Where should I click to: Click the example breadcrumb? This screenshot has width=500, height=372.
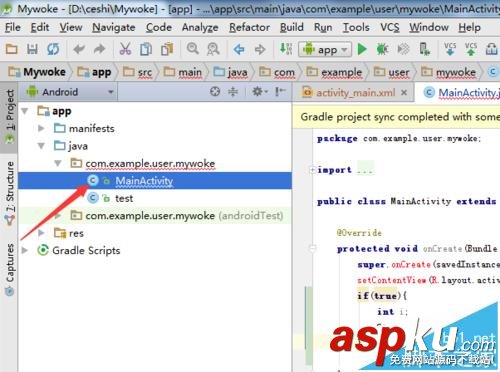coord(334,72)
